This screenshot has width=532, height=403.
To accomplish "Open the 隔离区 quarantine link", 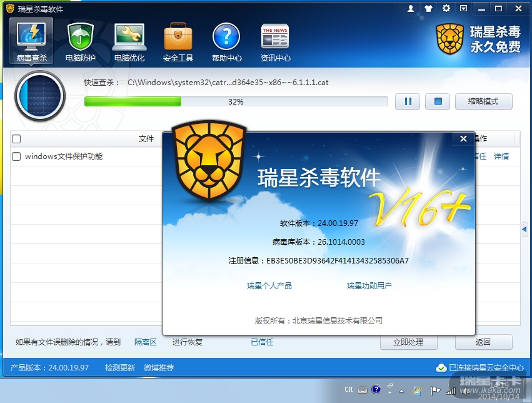I will pyautogui.click(x=146, y=342).
